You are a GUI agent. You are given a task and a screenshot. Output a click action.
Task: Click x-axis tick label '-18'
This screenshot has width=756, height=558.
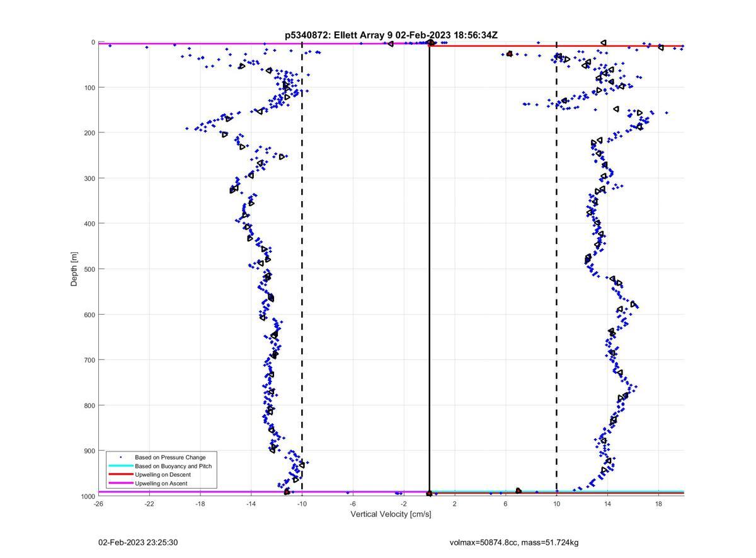(200, 504)
